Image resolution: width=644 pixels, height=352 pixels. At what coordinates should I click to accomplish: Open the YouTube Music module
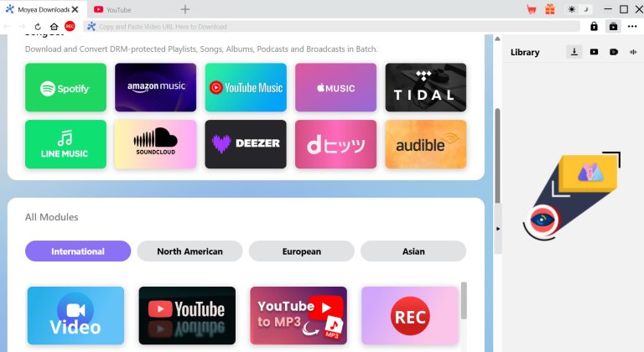coord(246,87)
